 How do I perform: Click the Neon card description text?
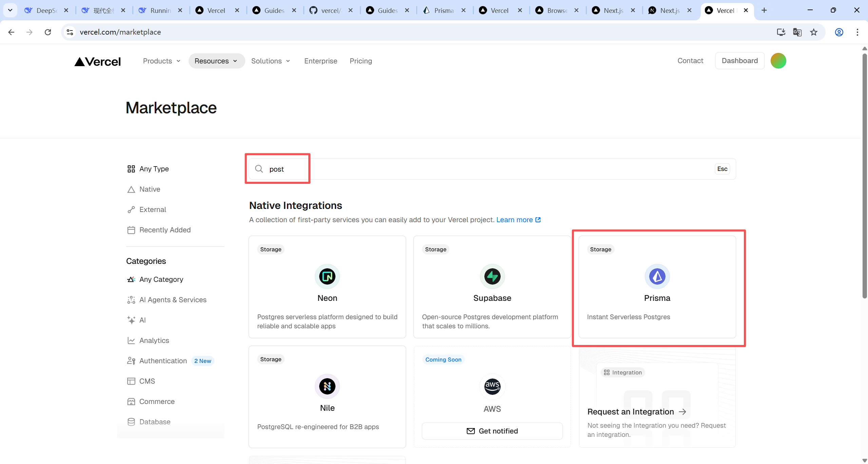(327, 322)
